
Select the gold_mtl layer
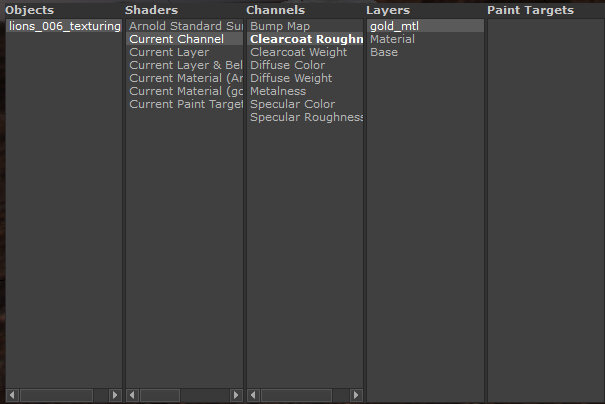pos(394,26)
